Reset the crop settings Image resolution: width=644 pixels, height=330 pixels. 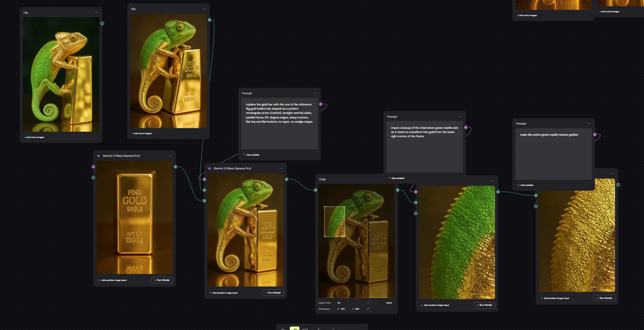tap(389, 303)
